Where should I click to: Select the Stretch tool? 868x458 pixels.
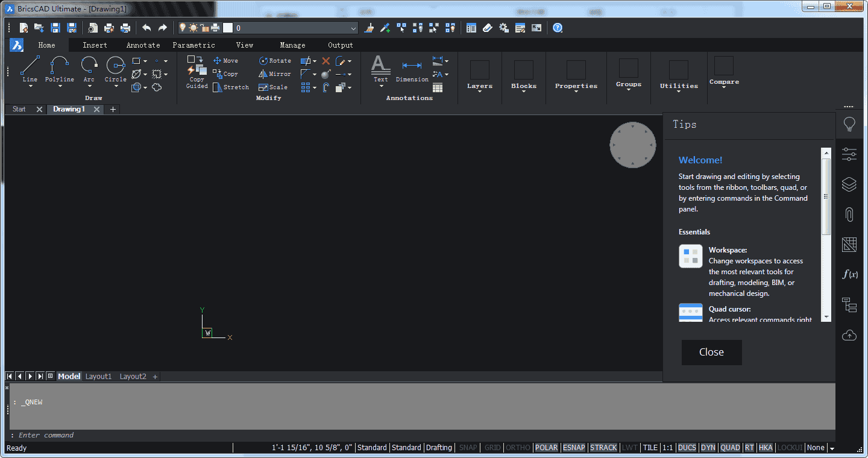coord(231,87)
